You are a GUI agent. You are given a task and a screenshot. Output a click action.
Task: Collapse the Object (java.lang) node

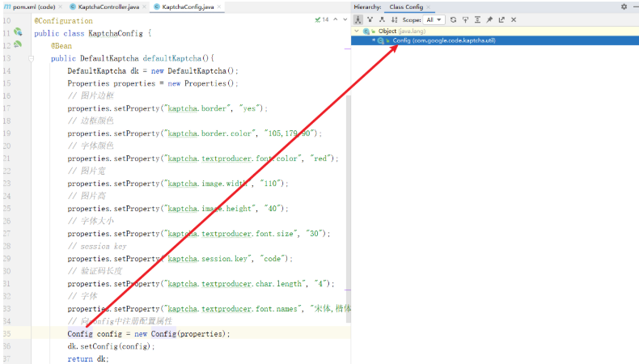(357, 31)
